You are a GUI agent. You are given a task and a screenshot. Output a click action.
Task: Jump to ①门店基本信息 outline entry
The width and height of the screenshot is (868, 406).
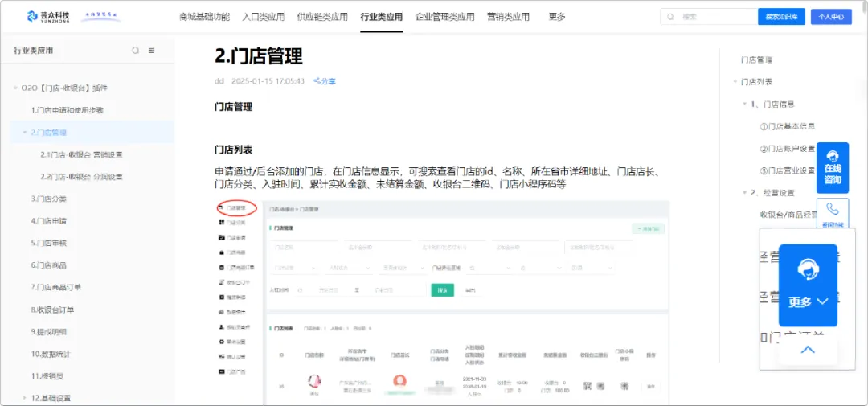coord(788,126)
